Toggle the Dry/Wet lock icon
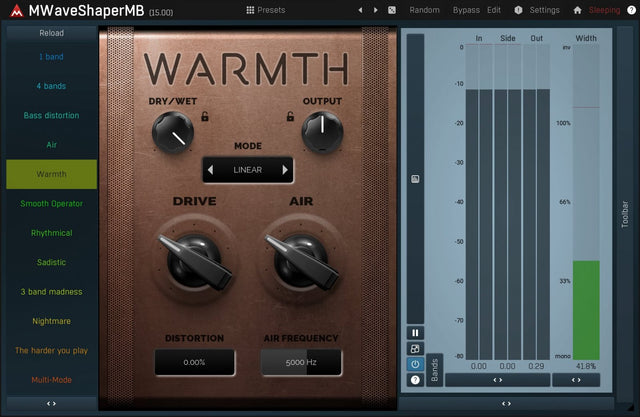Screen dimensions: 640x417 click(x=205, y=117)
